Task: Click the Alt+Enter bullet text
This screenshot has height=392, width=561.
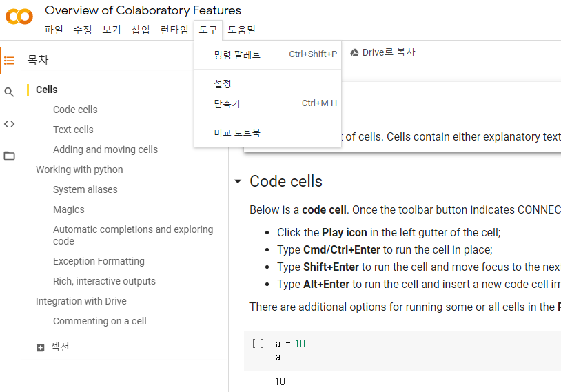Action: point(418,285)
